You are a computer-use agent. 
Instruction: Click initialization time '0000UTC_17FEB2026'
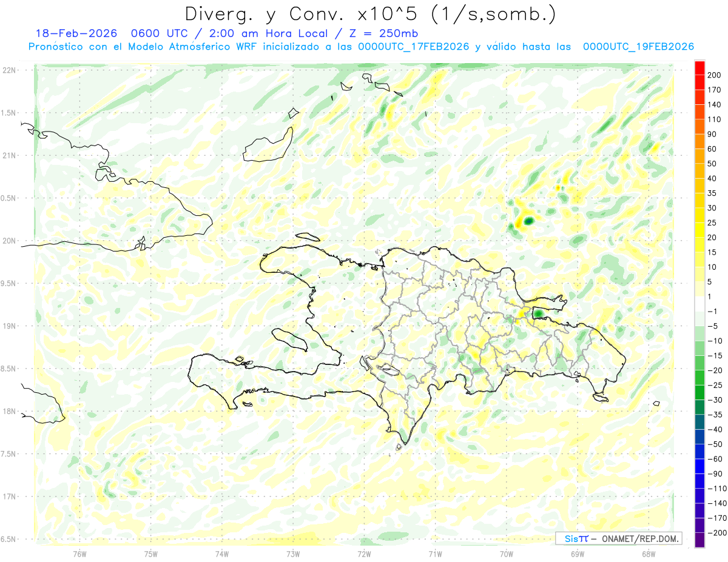point(414,47)
